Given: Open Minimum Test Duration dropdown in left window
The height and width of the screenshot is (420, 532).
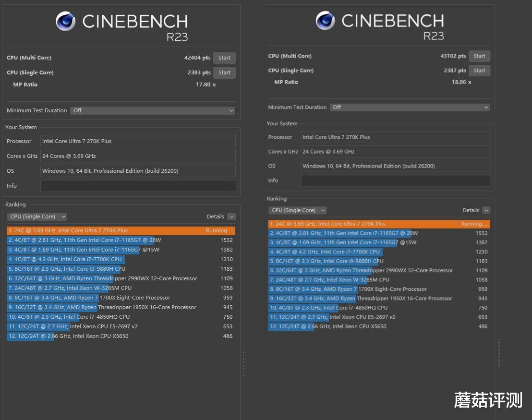Looking at the screenshot, I should click(x=153, y=110).
